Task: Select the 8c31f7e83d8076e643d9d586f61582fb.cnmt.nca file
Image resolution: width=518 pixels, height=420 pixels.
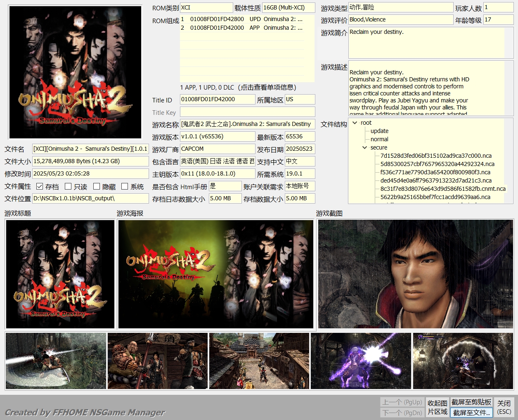Action: (443, 189)
